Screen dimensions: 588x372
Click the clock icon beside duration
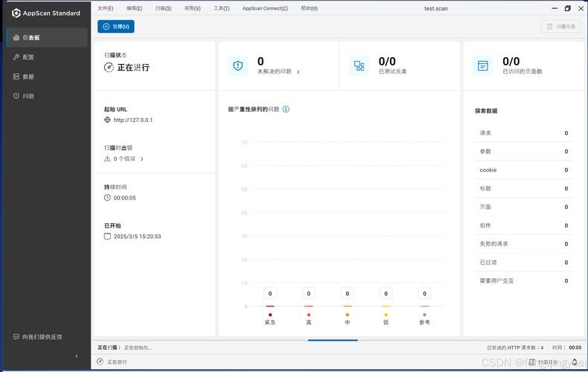(107, 198)
